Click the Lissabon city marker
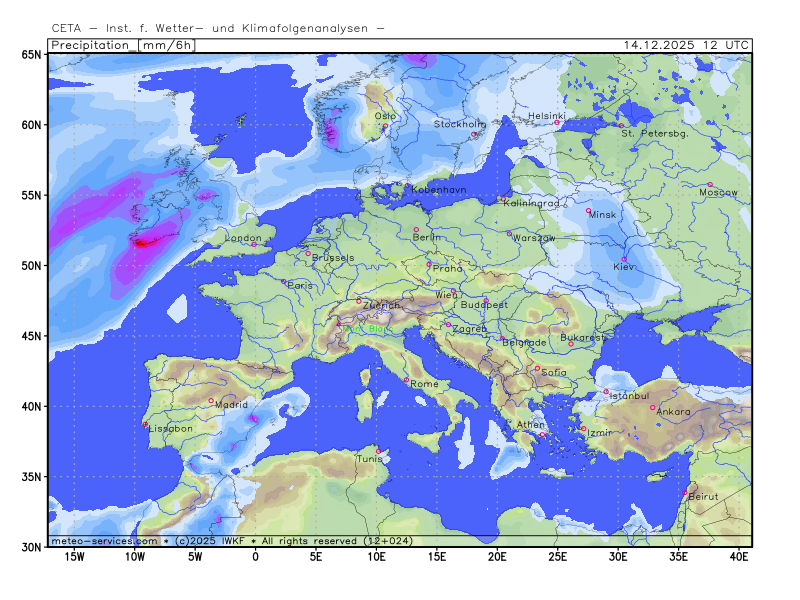Screen dimensions: 800x600 pyautogui.click(x=145, y=423)
